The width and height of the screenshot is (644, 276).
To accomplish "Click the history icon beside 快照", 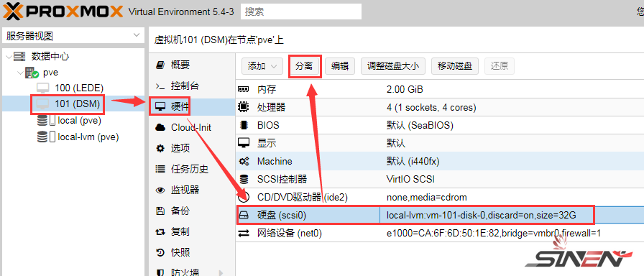I will [x=160, y=252].
